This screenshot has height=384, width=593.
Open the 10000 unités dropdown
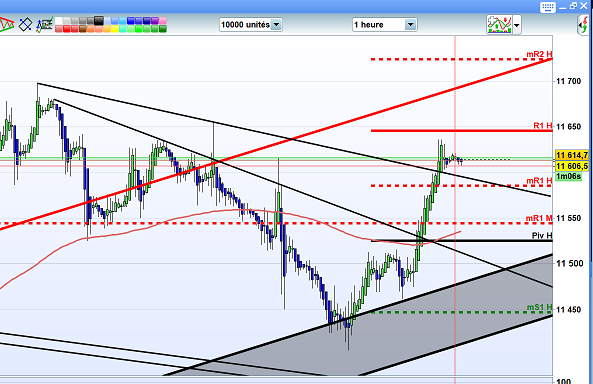(251, 25)
